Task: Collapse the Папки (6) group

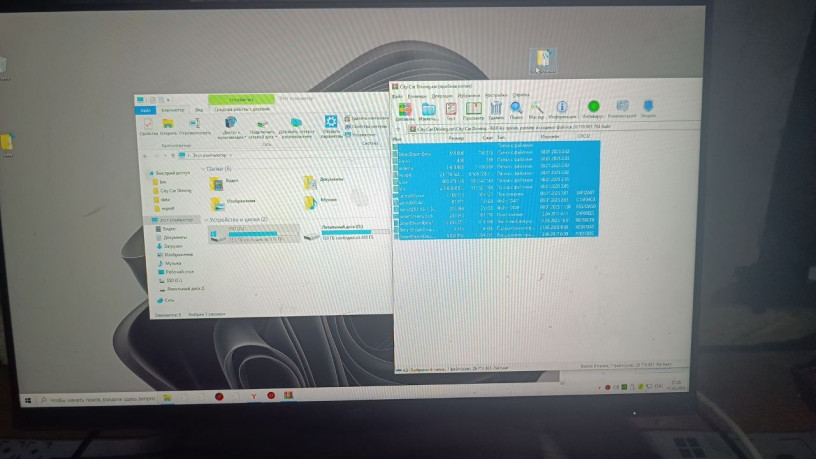Action: click(203, 169)
